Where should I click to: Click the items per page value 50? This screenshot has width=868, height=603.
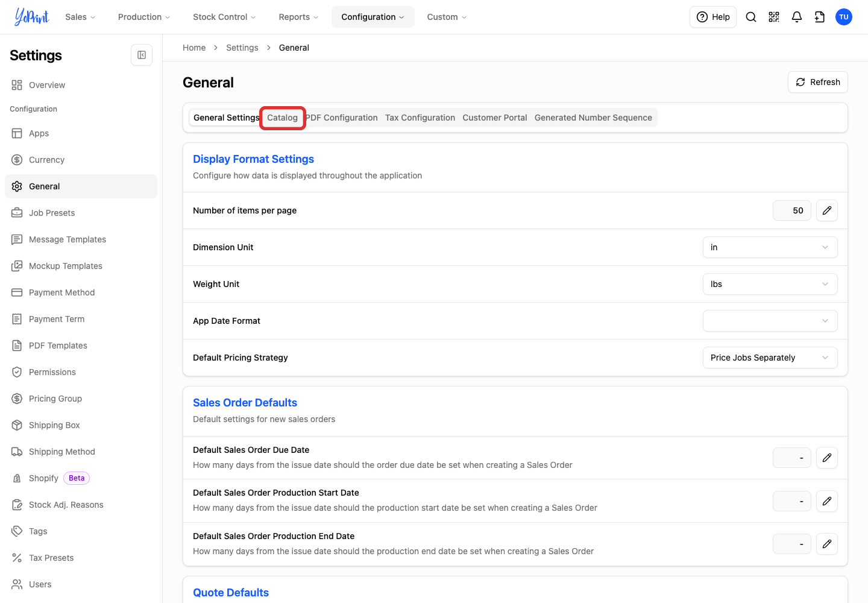792,210
